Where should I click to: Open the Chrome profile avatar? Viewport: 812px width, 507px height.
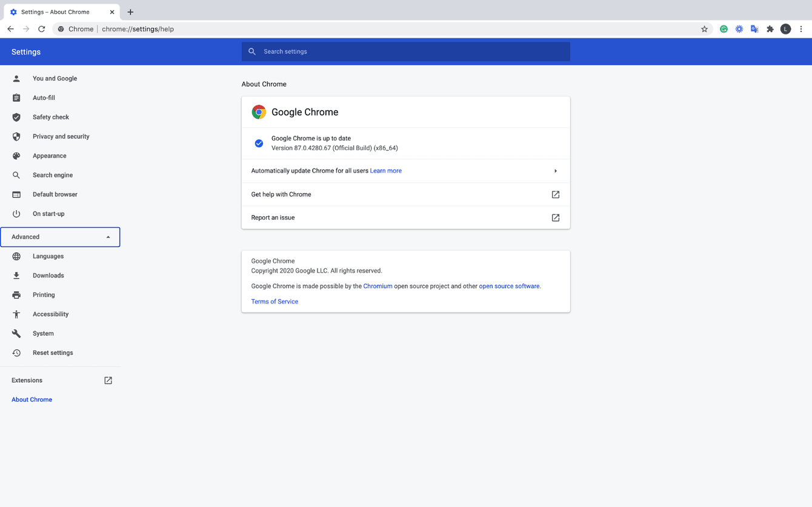click(785, 28)
